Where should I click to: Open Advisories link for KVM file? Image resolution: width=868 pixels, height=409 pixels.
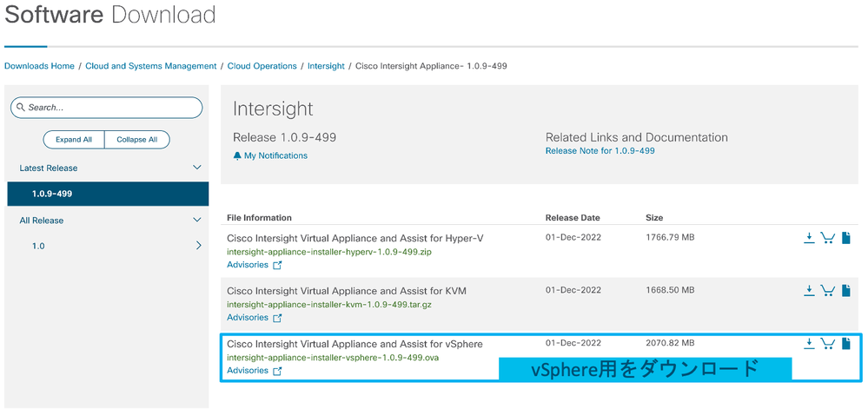(248, 318)
